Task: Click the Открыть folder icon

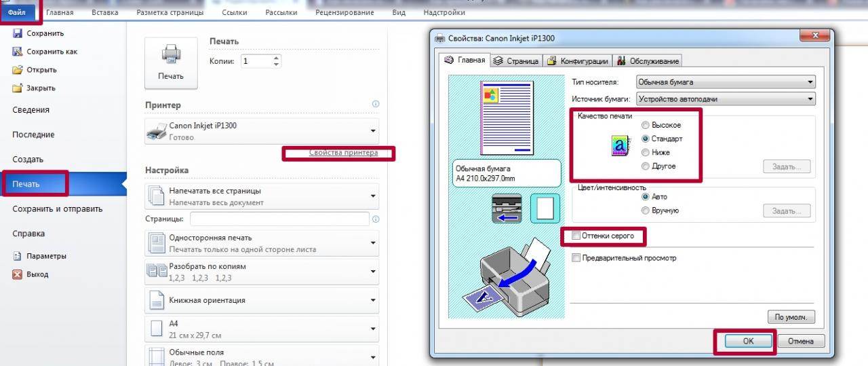Action: 18,70
